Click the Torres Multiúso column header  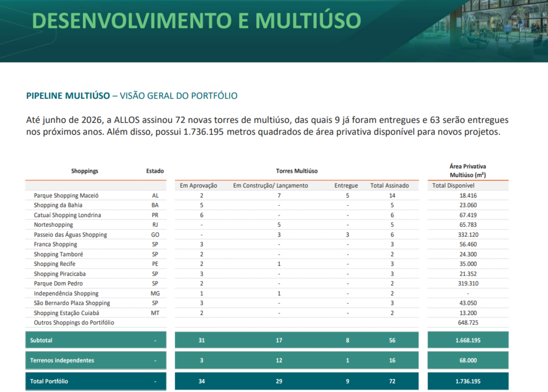pos(296,171)
